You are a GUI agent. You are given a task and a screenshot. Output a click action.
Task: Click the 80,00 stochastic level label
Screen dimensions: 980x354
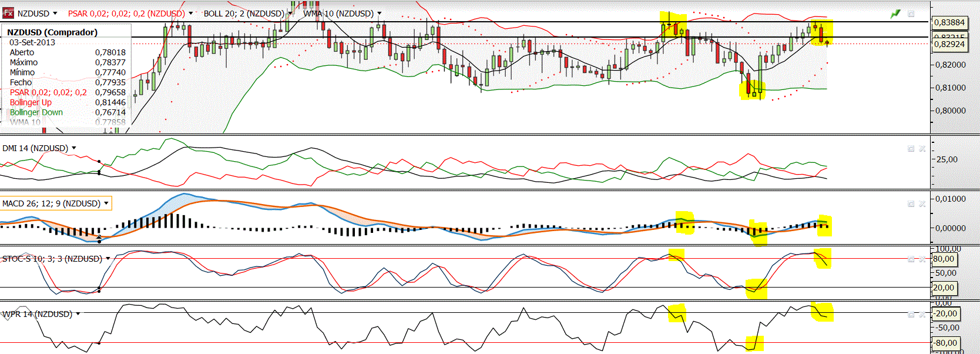(x=944, y=259)
